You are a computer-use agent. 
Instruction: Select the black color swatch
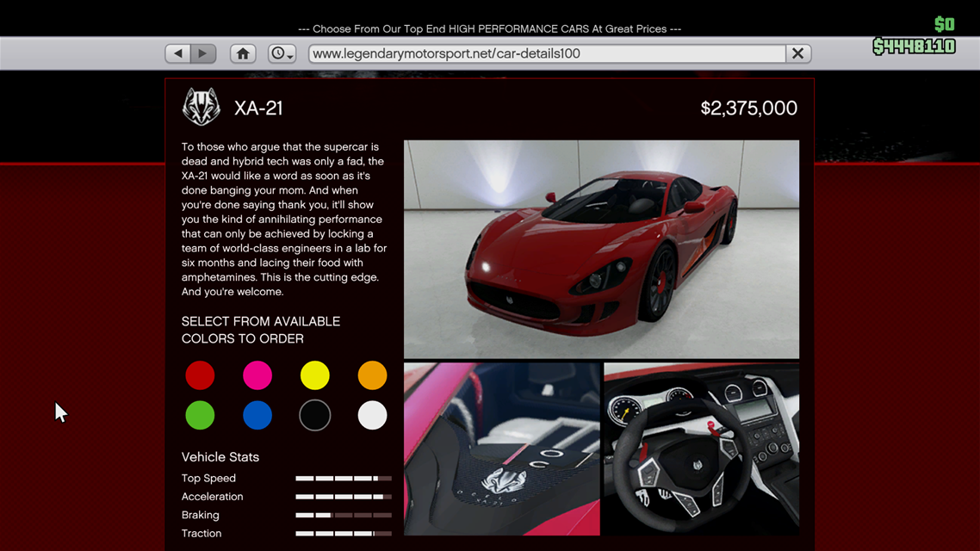click(315, 416)
